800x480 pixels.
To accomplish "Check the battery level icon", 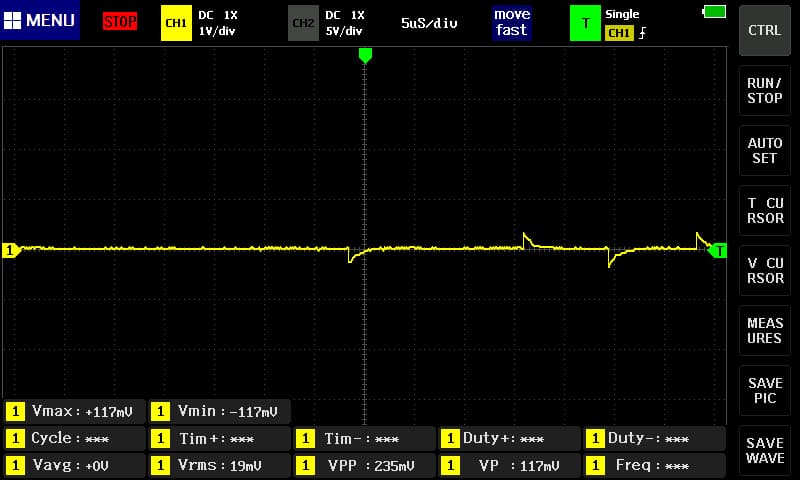I will 715,11.
